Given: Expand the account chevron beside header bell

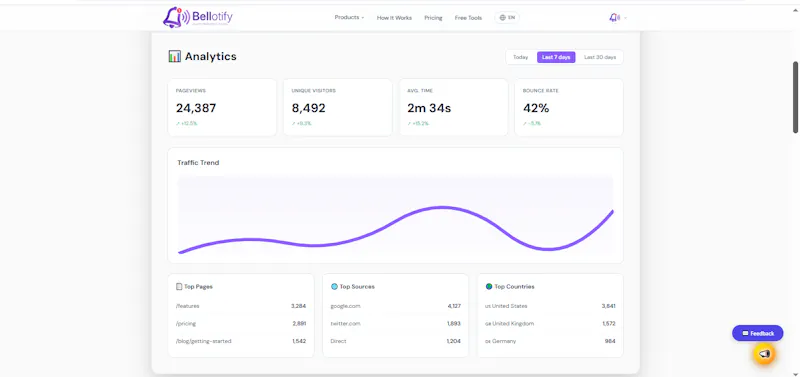Looking at the screenshot, I should click(626, 18).
